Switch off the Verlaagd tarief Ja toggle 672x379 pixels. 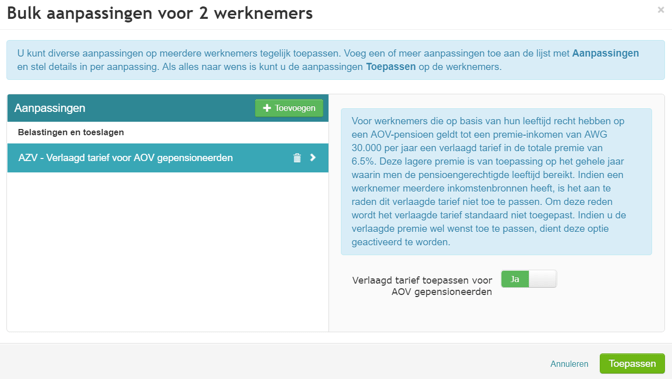(528, 279)
